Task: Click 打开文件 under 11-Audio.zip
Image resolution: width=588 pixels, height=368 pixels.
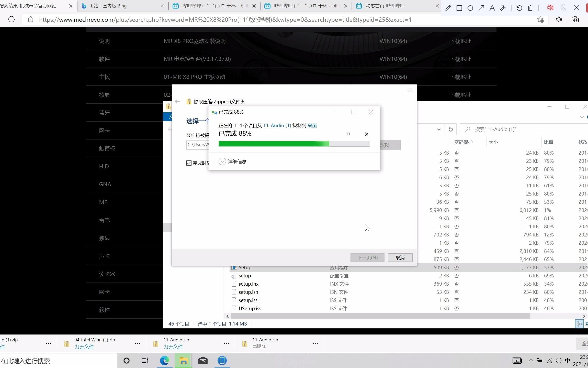Action: coord(173,347)
